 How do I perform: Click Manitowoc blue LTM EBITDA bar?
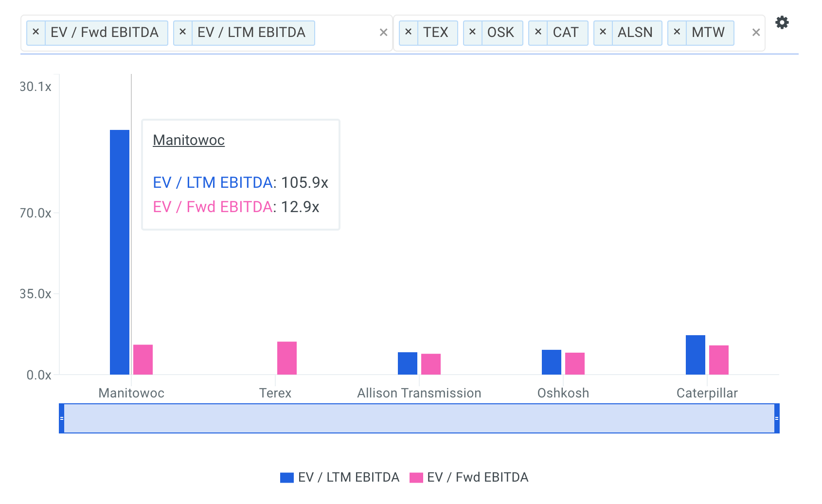[120, 252]
